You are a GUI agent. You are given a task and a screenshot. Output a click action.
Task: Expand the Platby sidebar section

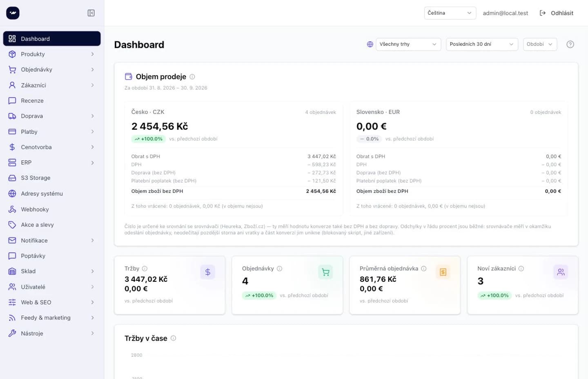[x=52, y=132]
